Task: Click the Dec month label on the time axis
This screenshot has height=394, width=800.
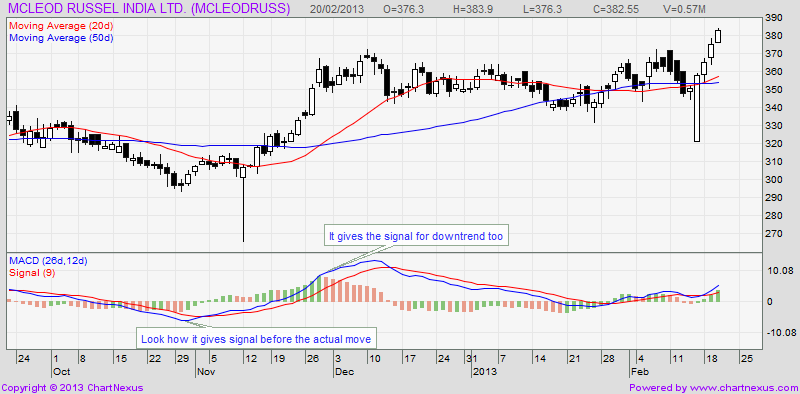Action: tap(343, 371)
